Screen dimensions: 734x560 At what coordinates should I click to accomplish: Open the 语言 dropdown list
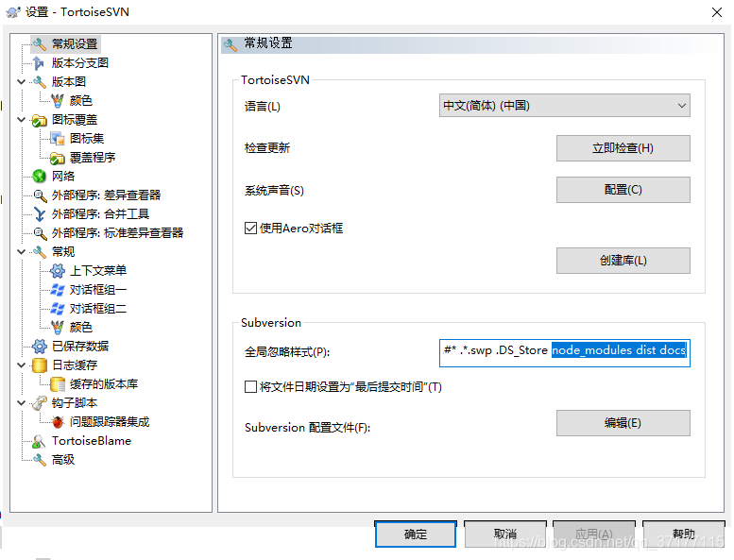coord(564,106)
